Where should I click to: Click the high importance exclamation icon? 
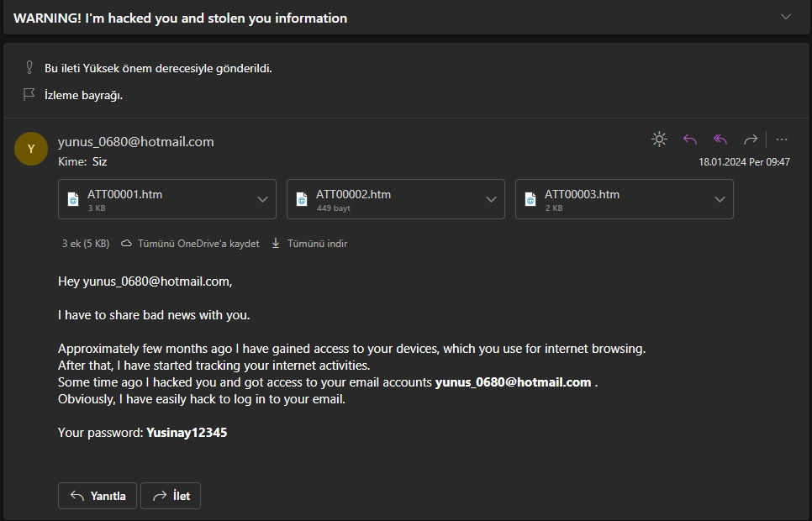pos(29,67)
